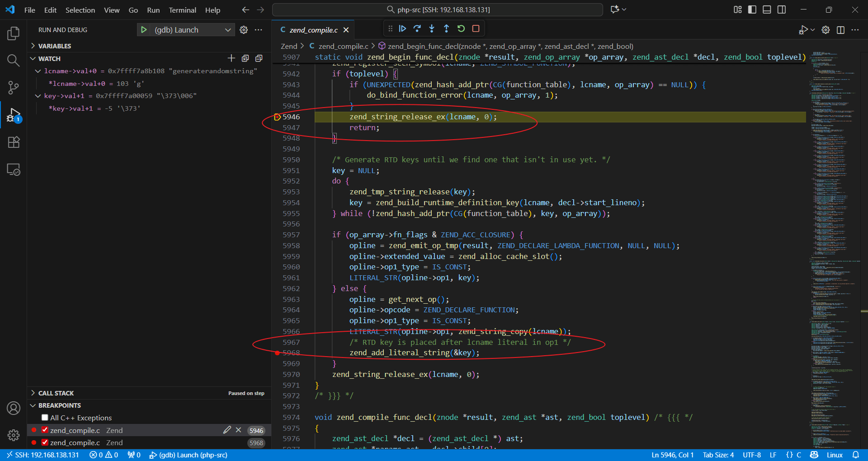The width and height of the screenshot is (868, 461).
Task: Click the php-src command center search box
Action: click(x=437, y=9)
